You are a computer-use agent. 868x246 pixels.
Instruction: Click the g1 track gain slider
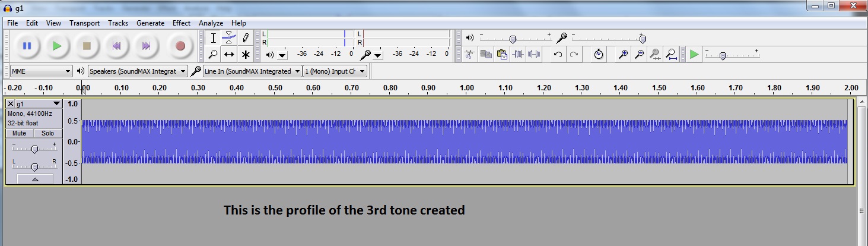[x=34, y=149]
